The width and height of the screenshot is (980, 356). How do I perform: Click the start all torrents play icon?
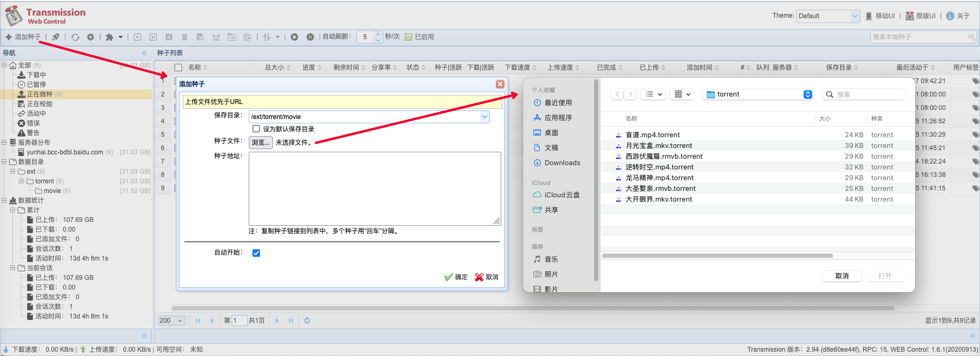tap(294, 37)
